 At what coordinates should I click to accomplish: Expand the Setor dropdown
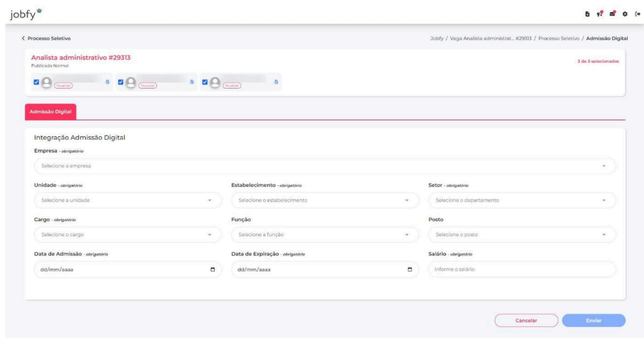[522, 201]
